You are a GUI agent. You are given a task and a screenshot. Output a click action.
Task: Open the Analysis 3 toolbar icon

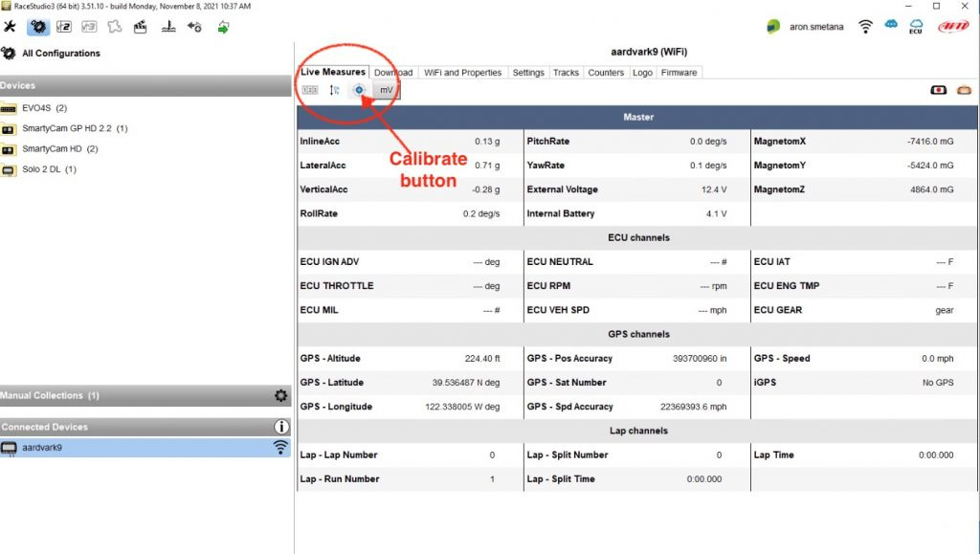pos(89,27)
